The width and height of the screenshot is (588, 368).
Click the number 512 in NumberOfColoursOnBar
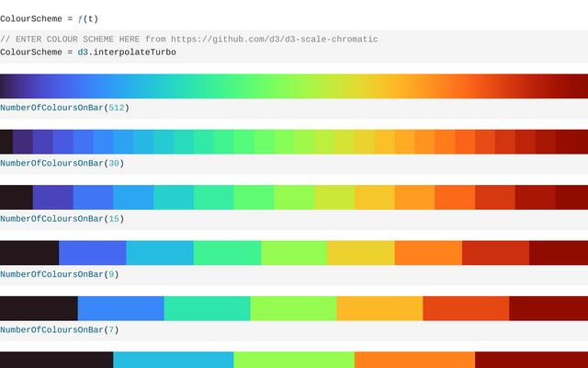[x=117, y=109]
